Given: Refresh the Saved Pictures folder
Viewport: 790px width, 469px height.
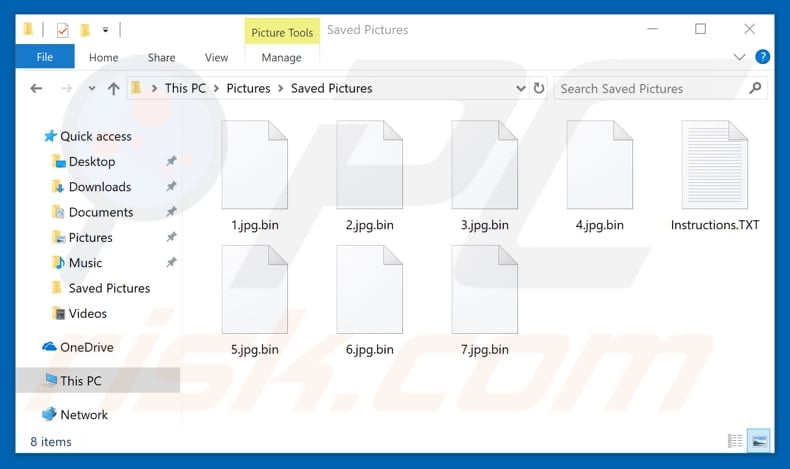Looking at the screenshot, I should tap(539, 88).
